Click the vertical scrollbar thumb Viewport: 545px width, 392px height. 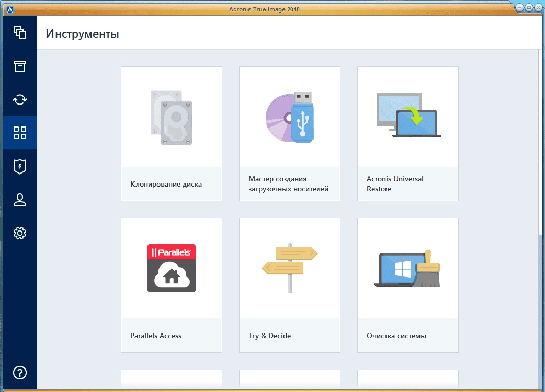(x=540, y=142)
